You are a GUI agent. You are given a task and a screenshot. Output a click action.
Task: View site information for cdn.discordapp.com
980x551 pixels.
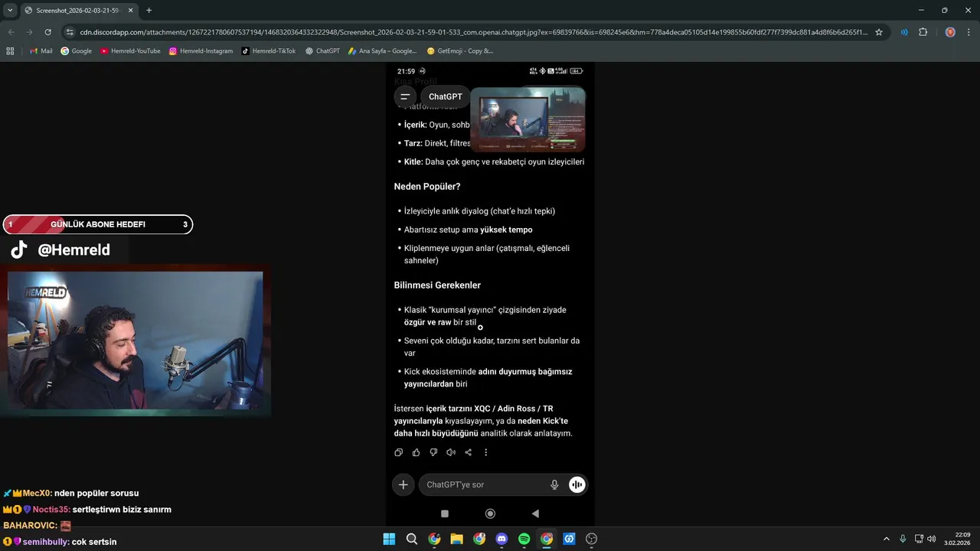(x=70, y=32)
